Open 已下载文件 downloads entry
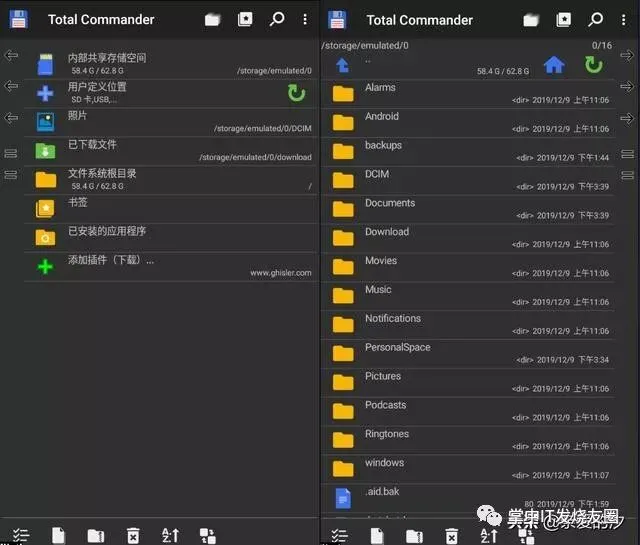The width and height of the screenshot is (640, 545). click(171, 151)
